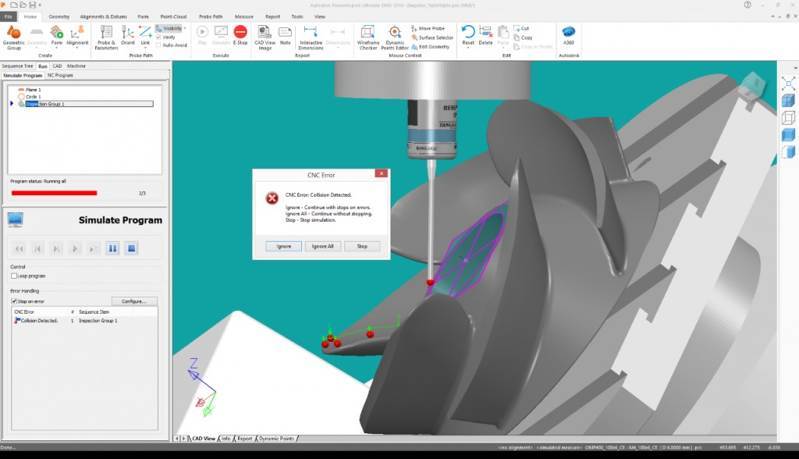Pause the simulation playback
The width and height of the screenshot is (799, 459).
[x=113, y=248]
